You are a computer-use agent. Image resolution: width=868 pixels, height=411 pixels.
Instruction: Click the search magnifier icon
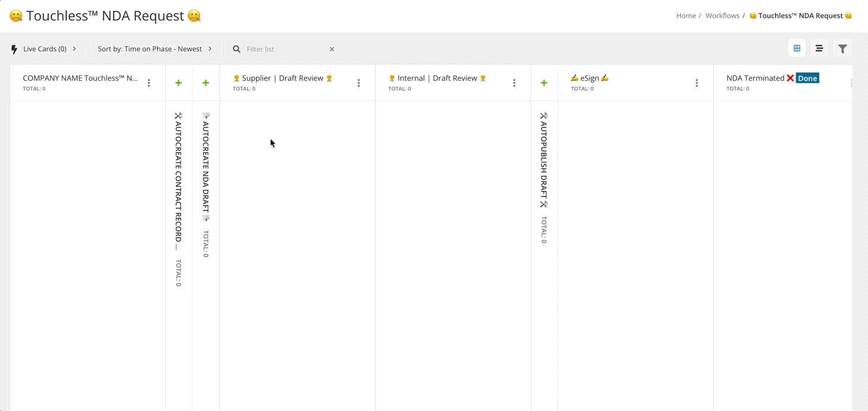tap(237, 49)
